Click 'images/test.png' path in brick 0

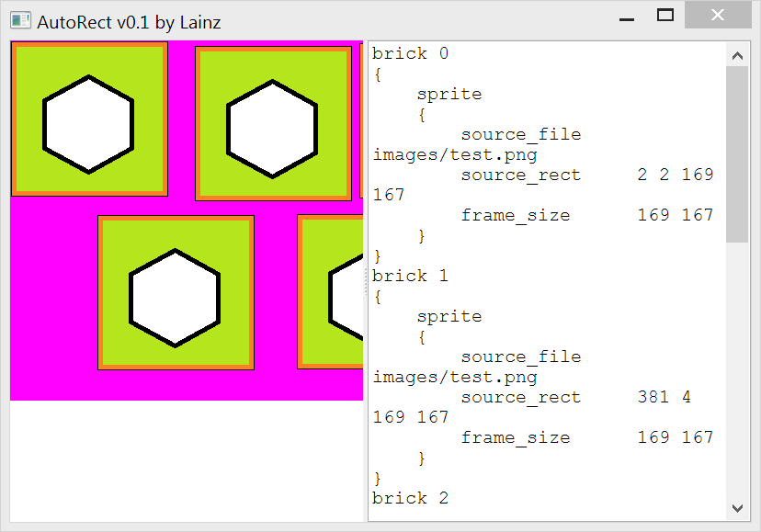click(x=455, y=155)
